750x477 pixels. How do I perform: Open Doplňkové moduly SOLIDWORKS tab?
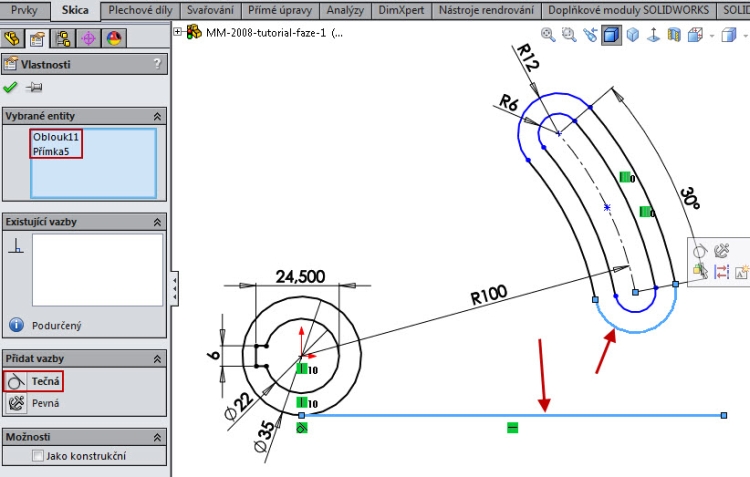(x=629, y=10)
